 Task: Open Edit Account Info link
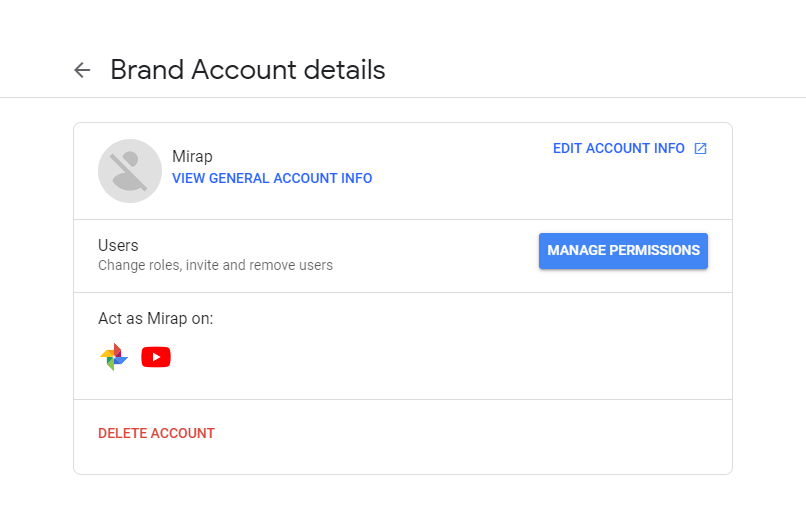click(x=618, y=149)
